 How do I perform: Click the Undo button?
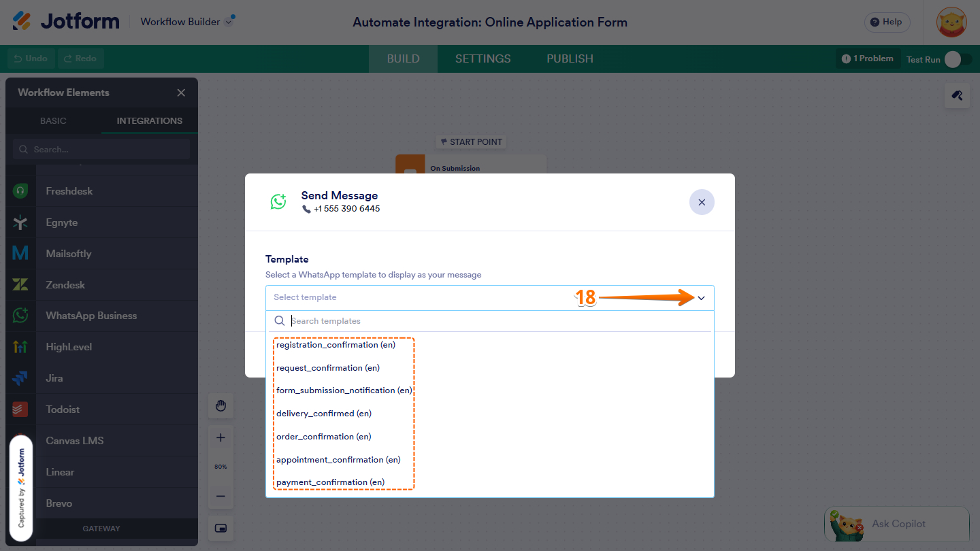pyautogui.click(x=31, y=59)
